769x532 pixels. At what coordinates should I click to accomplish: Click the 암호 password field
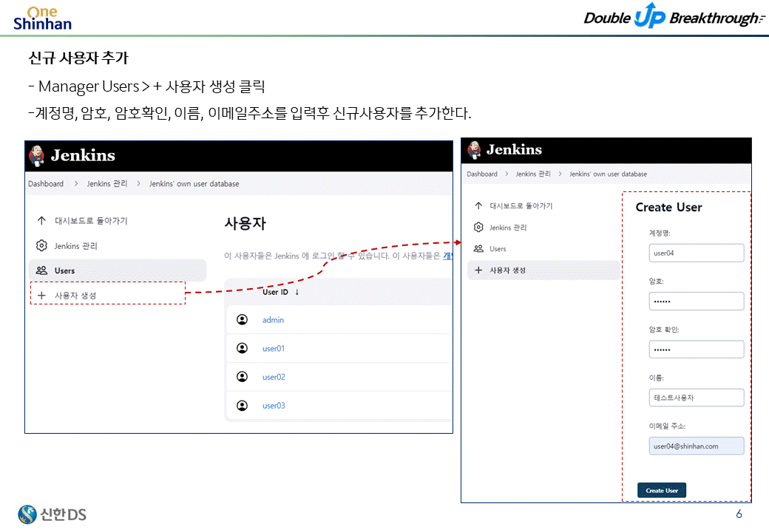click(697, 301)
